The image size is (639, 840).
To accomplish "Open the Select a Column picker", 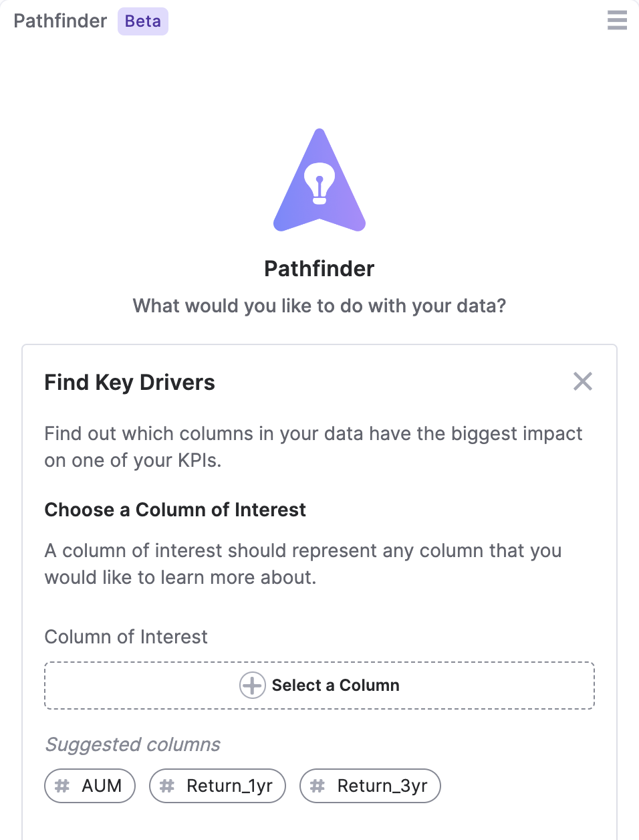I will [319, 686].
